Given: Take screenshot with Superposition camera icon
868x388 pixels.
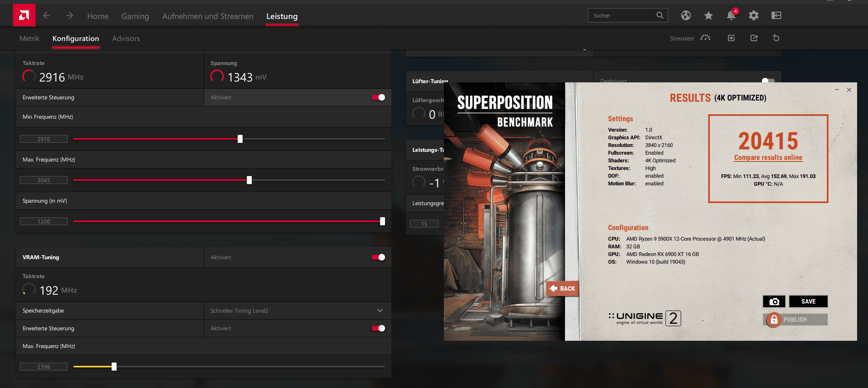Looking at the screenshot, I should pos(774,302).
